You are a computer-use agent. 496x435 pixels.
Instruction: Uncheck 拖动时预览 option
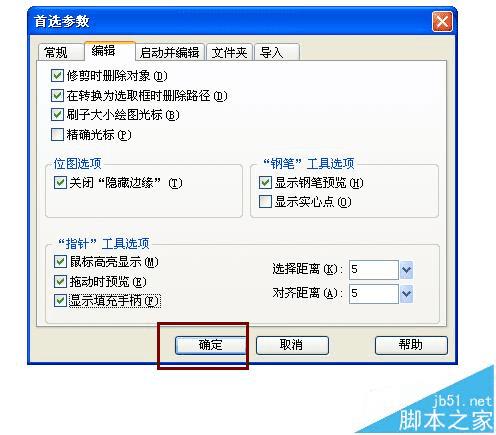[60, 282]
